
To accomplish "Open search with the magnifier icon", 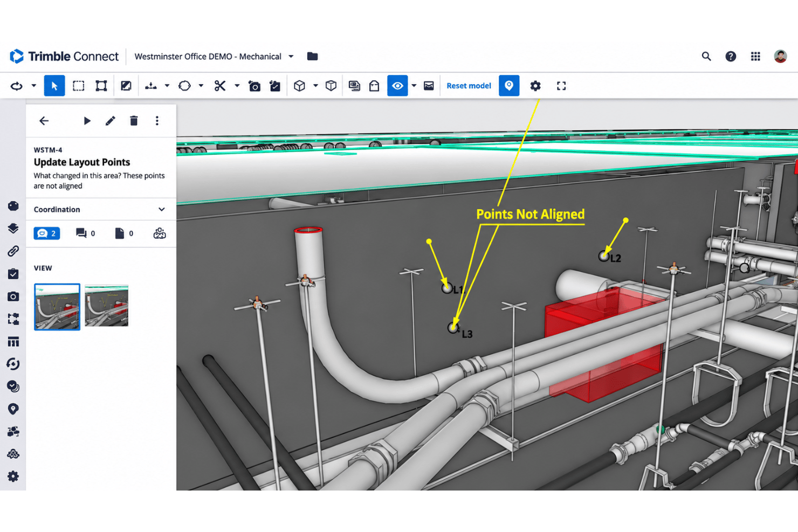I will pyautogui.click(x=706, y=56).
